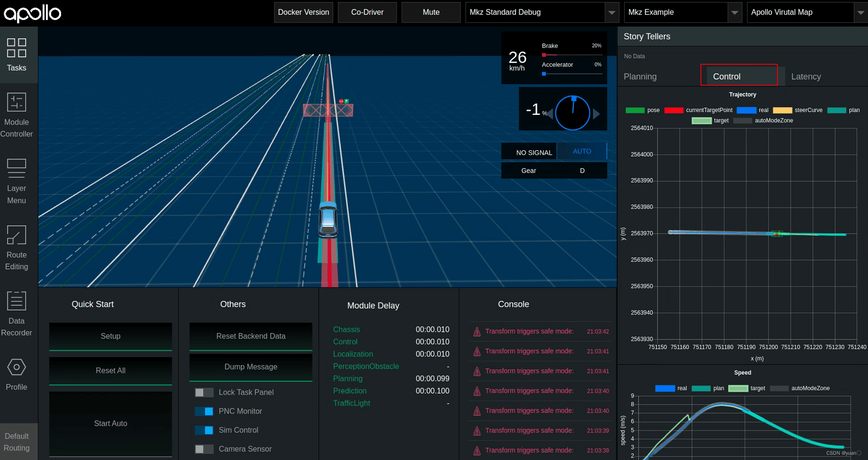Toggle the currentTargetPoint red legend swatch
This screenshot has width=868, height=460.
[x=674, y=110]
